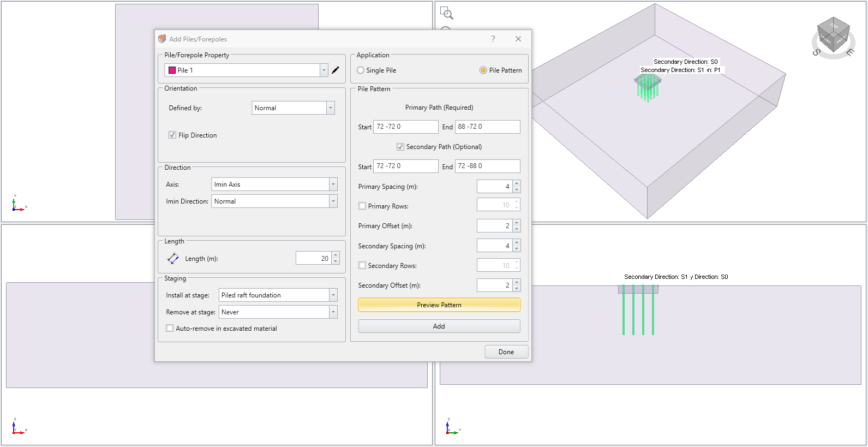This screenshot has height=447, width=868.
Task: Click 'Secondary Direction: S0' label in 3D view
Action: pyautogui.click(x=686, y=62)
